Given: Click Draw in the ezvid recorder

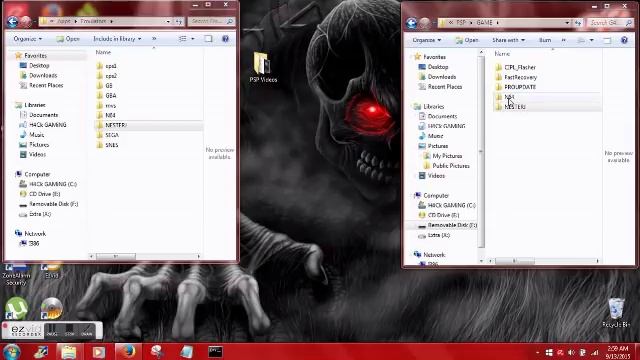Looking at the screenshot, I should coord(87,330).
